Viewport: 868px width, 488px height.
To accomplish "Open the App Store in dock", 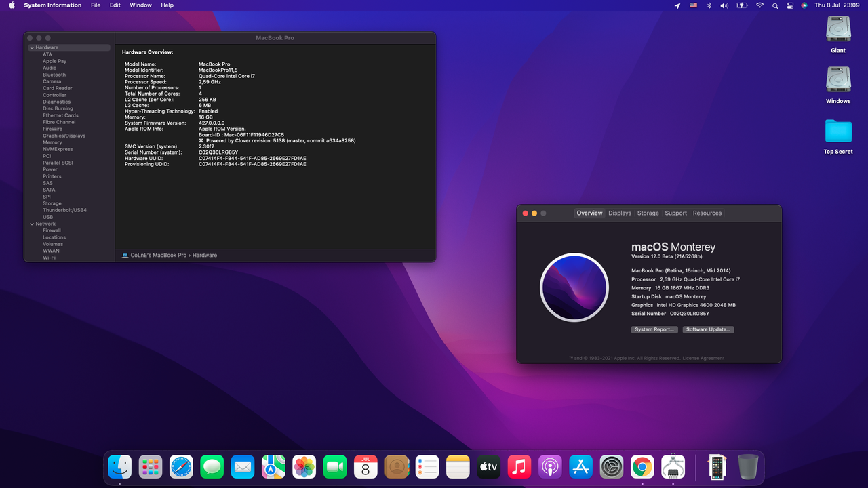I will (581, 466).
